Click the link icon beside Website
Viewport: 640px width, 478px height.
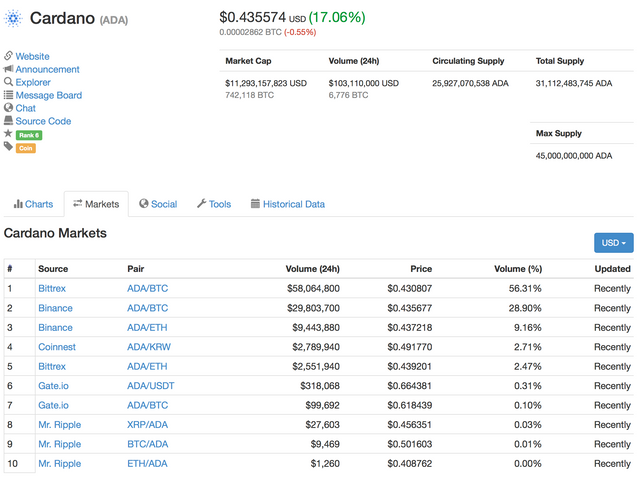point(8,56)
